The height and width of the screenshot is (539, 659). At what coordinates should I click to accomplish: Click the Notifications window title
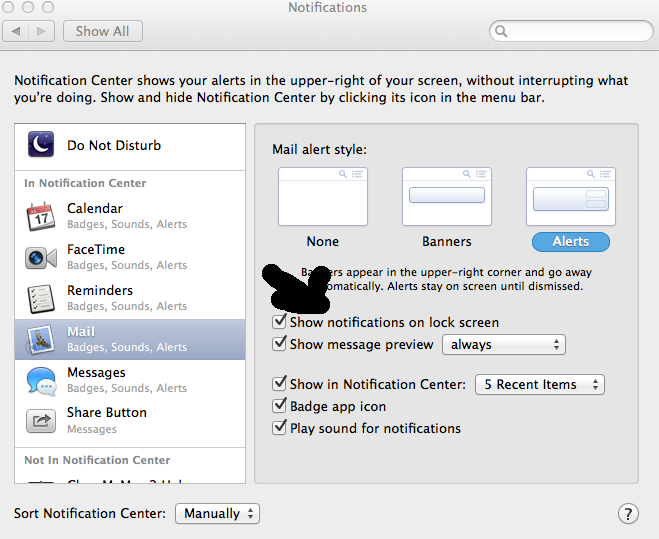tap(327, 8)
